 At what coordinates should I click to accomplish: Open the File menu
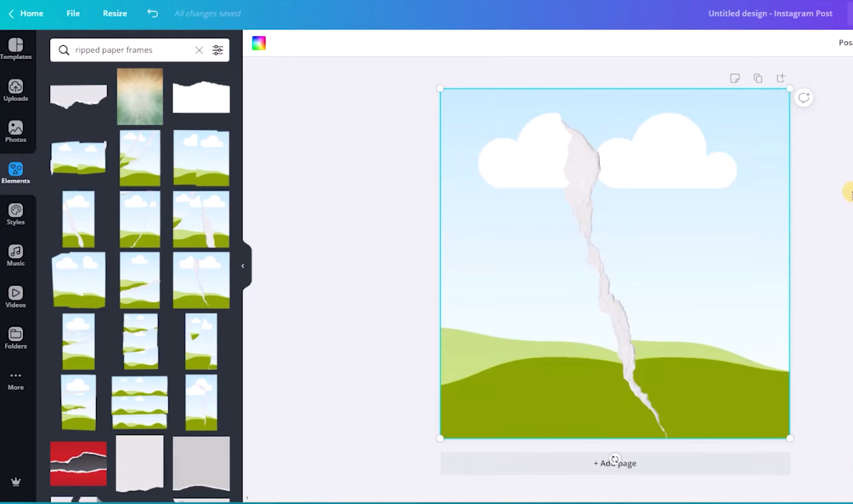pyautogui.click(x=73, y=13)
